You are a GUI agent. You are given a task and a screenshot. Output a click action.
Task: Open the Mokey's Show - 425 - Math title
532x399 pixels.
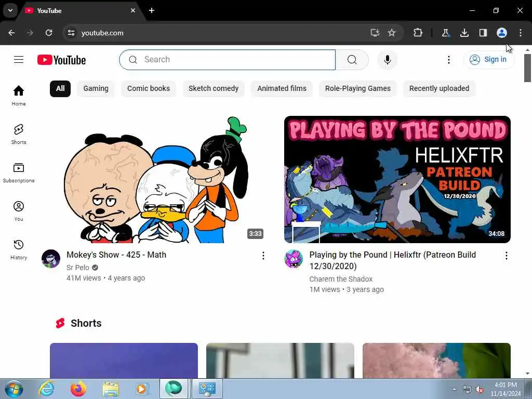[116, 255]
